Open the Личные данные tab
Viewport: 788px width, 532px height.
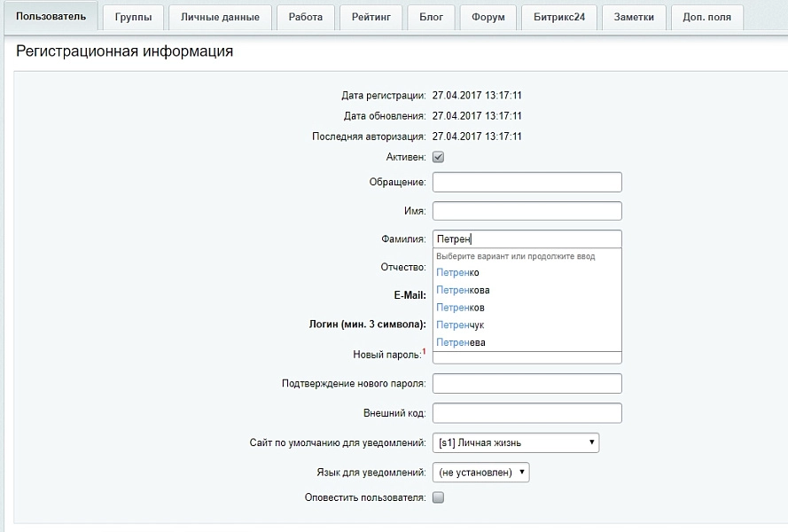[220, 17]
